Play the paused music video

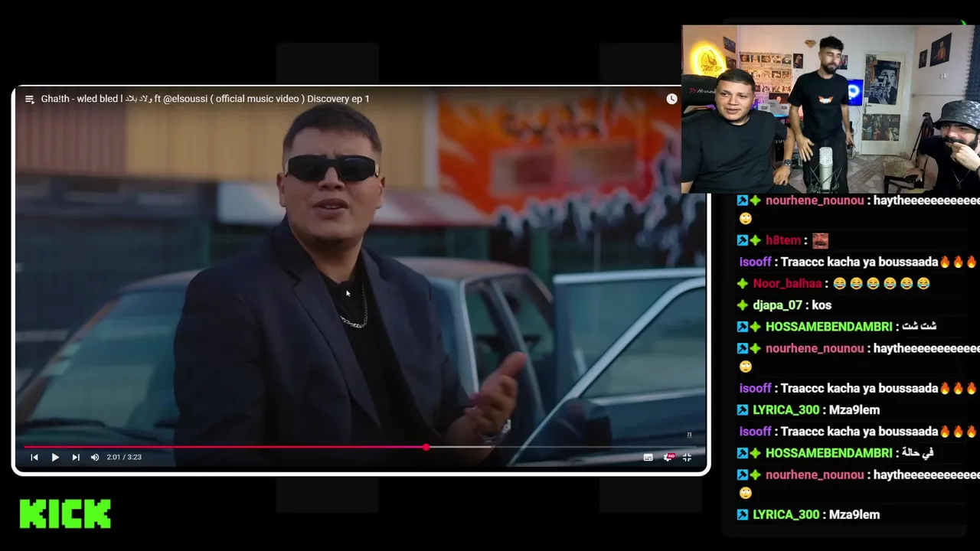click(55, 457)
